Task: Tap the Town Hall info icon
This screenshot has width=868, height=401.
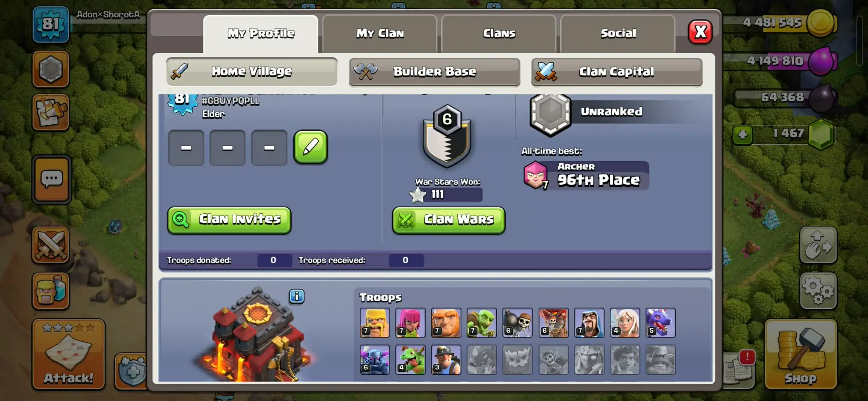Action: click(x=297, y=296)
